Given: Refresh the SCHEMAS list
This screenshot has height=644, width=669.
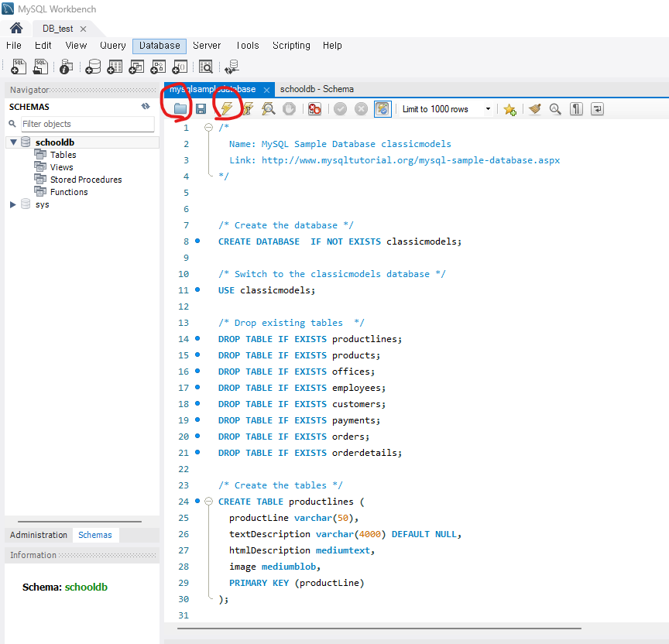Looking at the screenshot, I should click(x=146, y=106).
